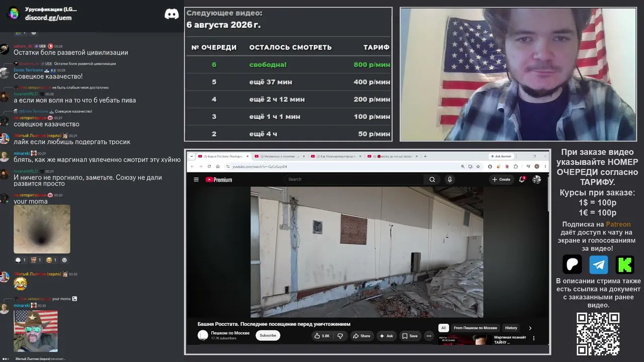
Task: Click the Patreon icon
Action: (572, 264)
